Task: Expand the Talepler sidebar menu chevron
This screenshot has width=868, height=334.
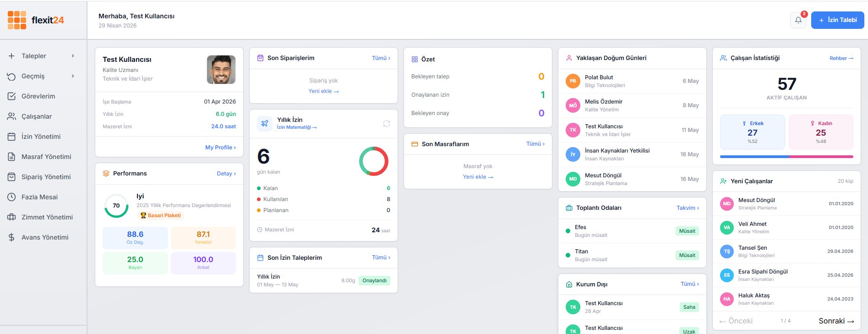Action: pyautogui.click(x=73, y=56)
